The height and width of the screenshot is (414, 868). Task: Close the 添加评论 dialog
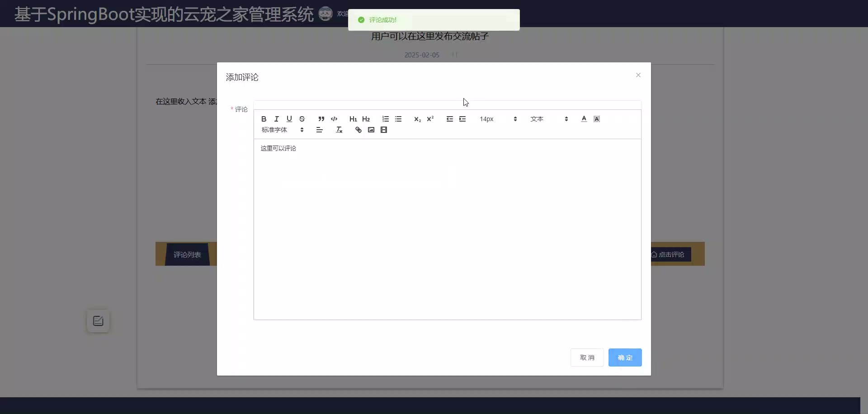(638, 75)
